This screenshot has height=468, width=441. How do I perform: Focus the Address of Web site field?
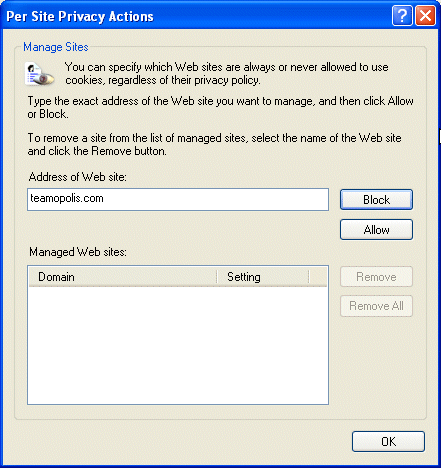click(178, 199)
